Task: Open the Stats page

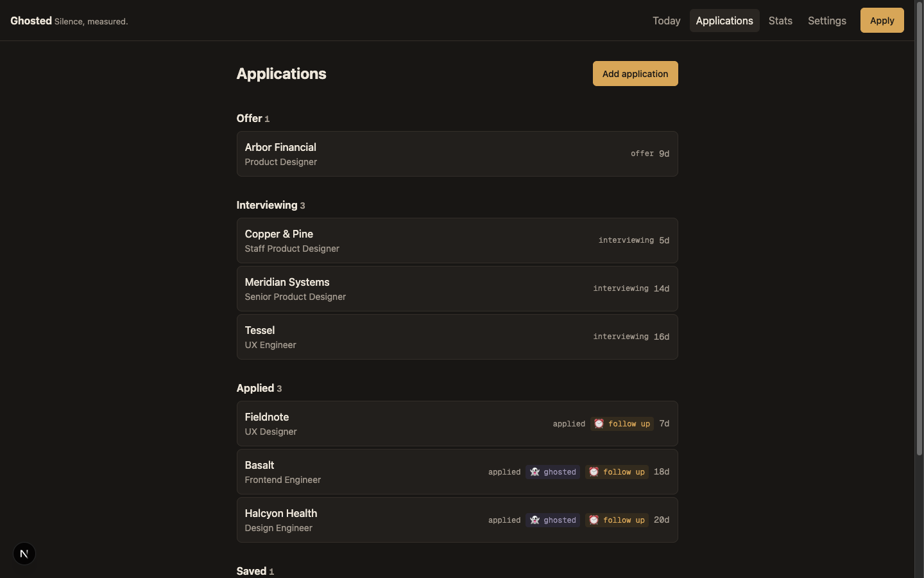Action: (780, 21)
